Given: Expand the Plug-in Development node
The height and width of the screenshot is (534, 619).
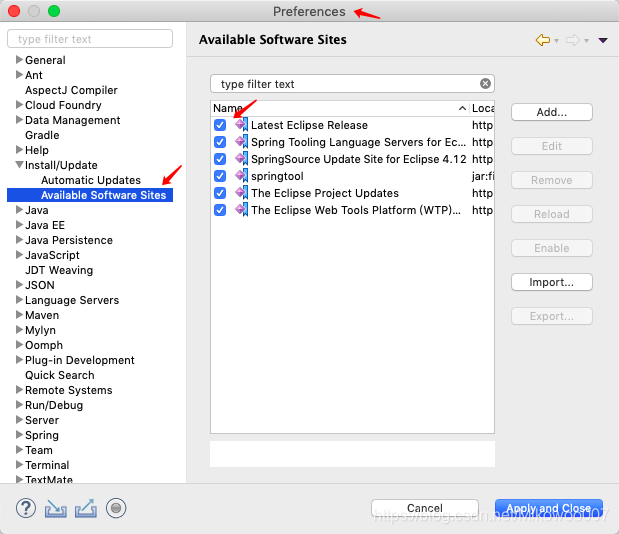Looking at the screenshot, I should (19, 360).
